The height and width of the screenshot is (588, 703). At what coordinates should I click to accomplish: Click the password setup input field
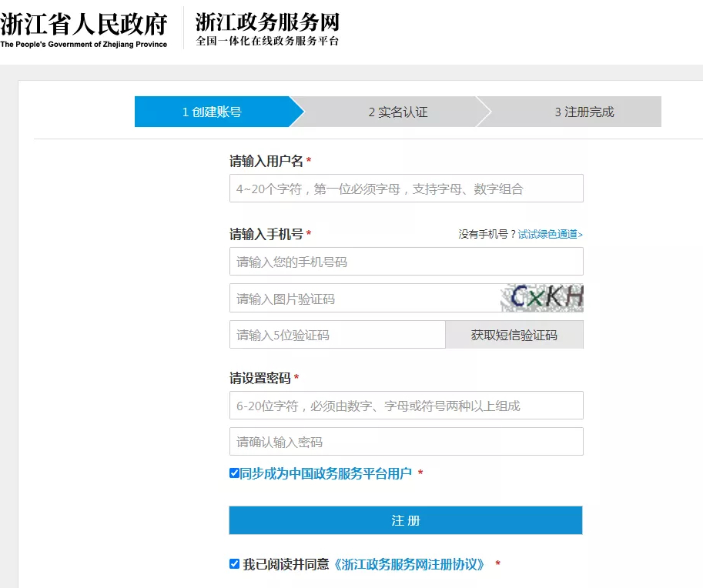pyautogui.click(x=406, y=405)
